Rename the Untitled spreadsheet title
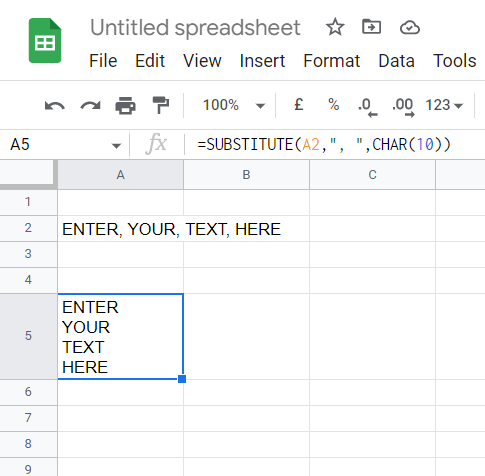 195,28
